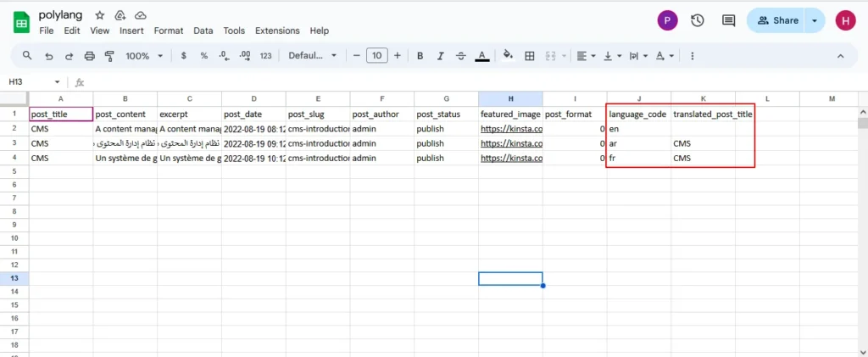This screenshot has width=868, height=357.
Task: Toggle italic formatting
Action: point(441,56)
